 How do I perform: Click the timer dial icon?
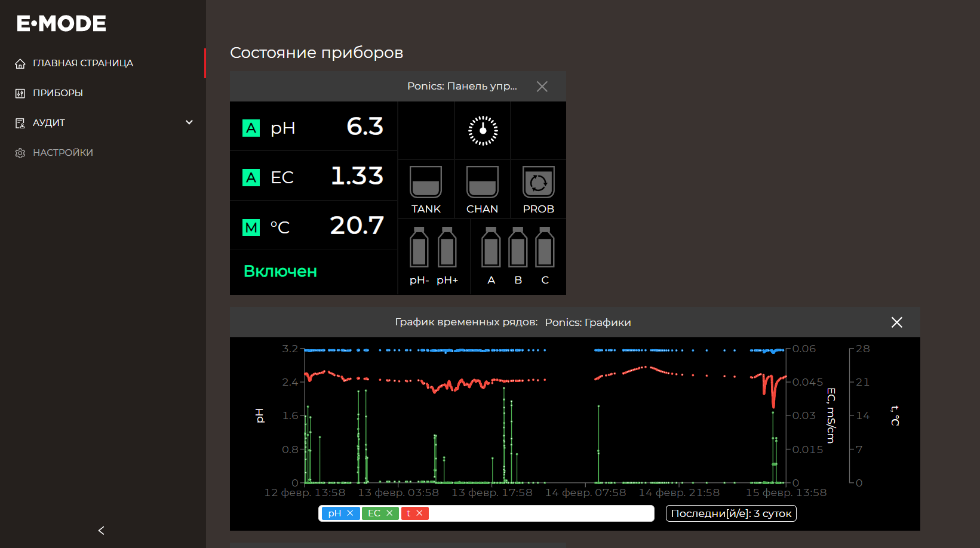click(x=483, y=131)
